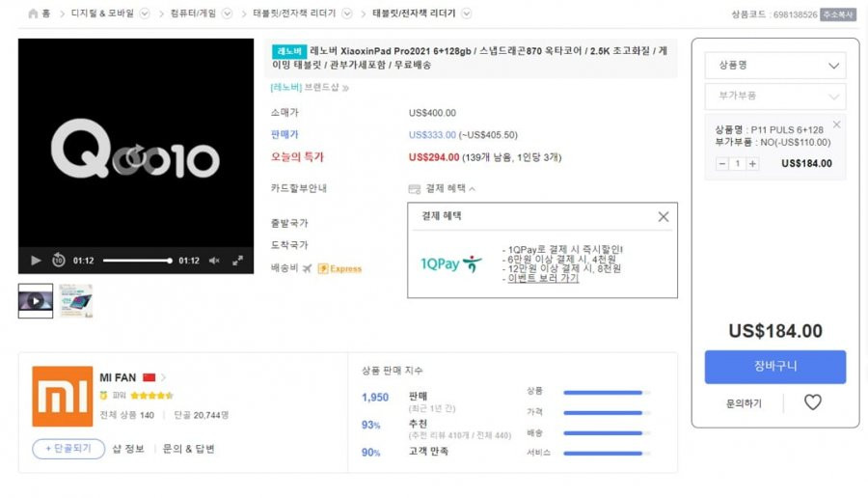Click 가격 rating bar
868x498 pixels.
[607, 413]
